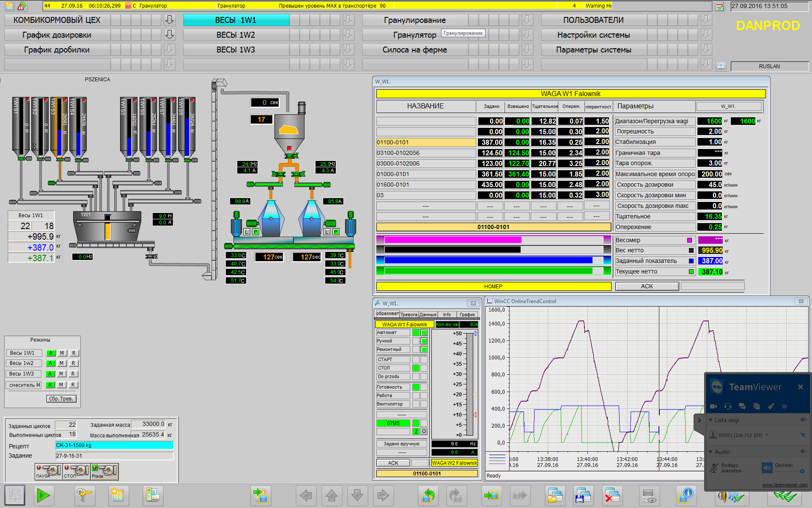The image size is (812, 508).
Task: Open Силоса на ферме screen menu
Action: point(415,50)
